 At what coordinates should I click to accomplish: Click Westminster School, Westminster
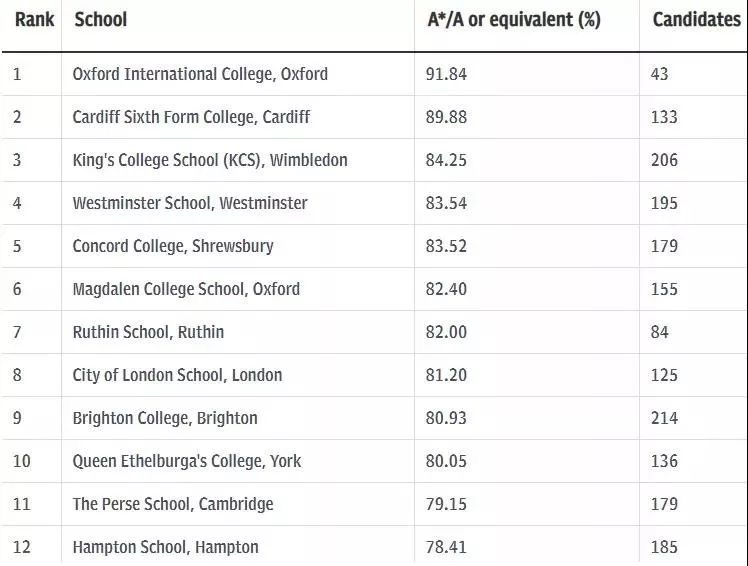[190, 203]
